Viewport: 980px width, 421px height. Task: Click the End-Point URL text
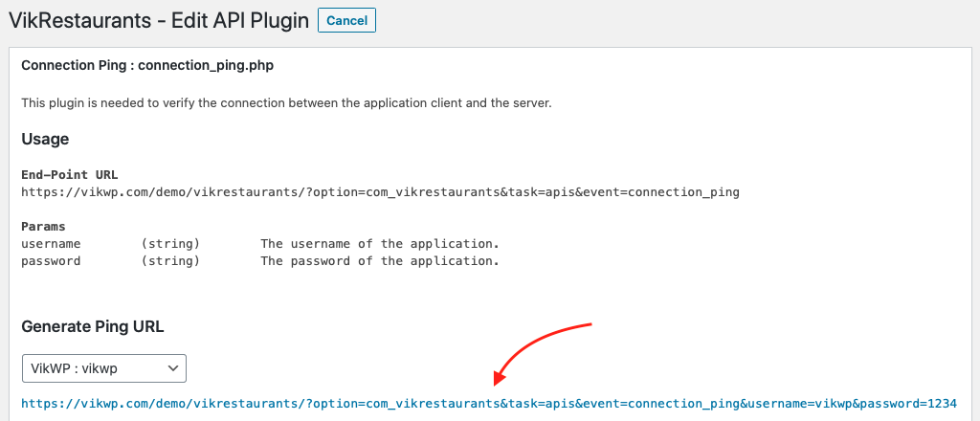380,192
